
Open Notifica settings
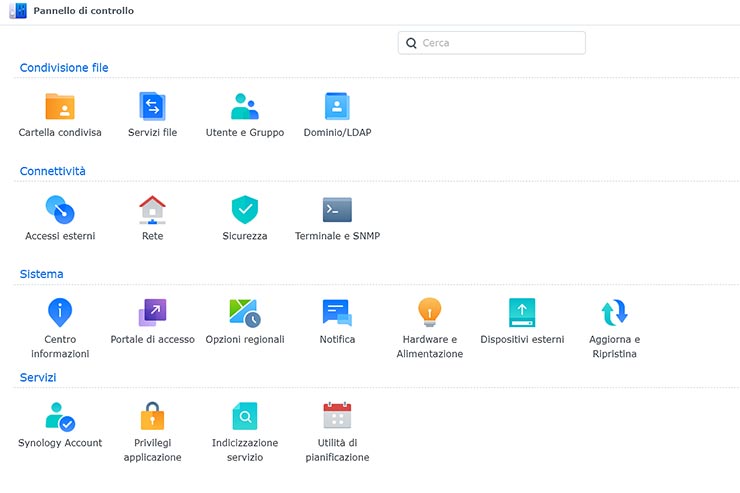click(x=337, y=313)
